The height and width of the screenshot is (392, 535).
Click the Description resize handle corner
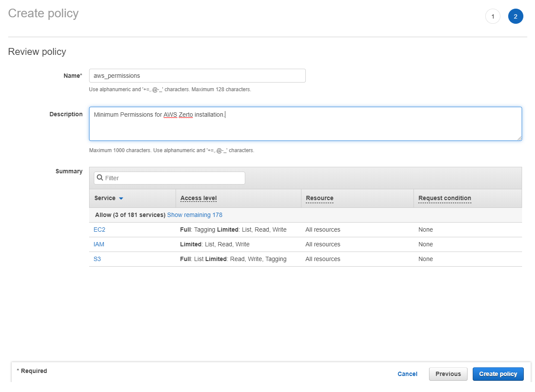click(519, 138)
